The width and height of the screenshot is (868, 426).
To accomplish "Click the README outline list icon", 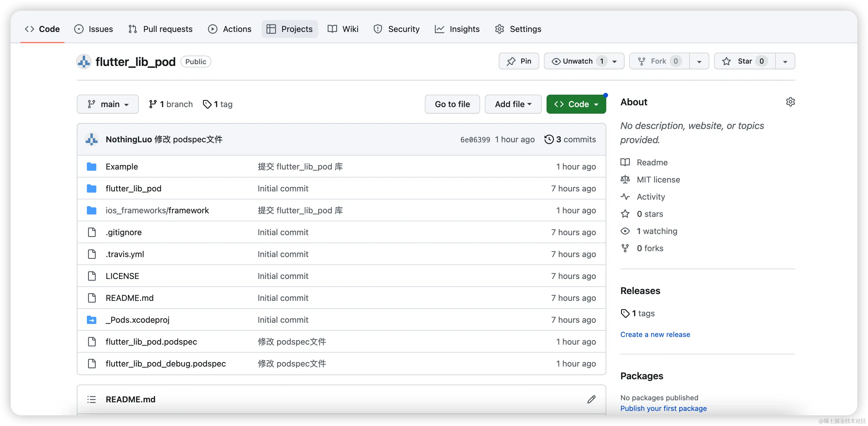I will coord(91,399).
